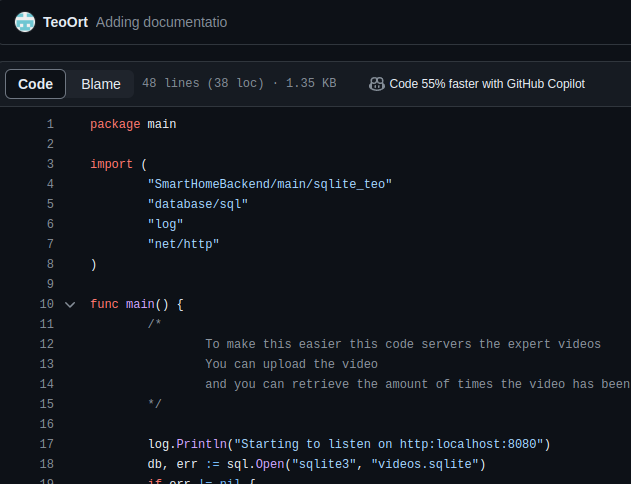Click the TeoOrt user avatar
Screen dimensions: 631x484
click(25, 22)
